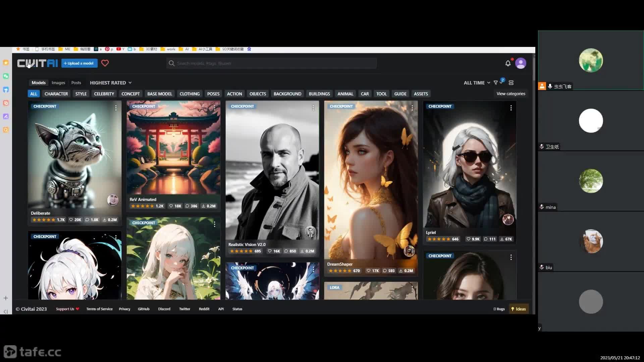Open Realistic Vision creator avatar
The height and width of the screenshot is (362, 644).
pos(310,232)
